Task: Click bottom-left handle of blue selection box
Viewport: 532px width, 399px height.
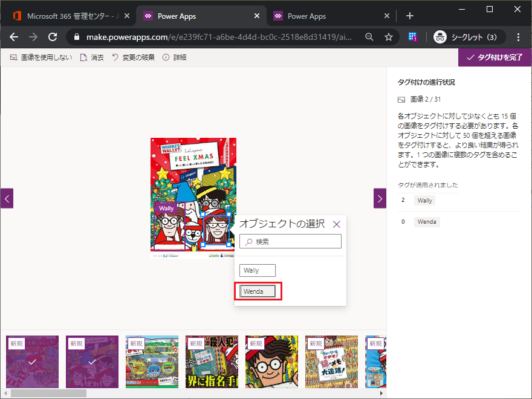Action: pos(203,245)
